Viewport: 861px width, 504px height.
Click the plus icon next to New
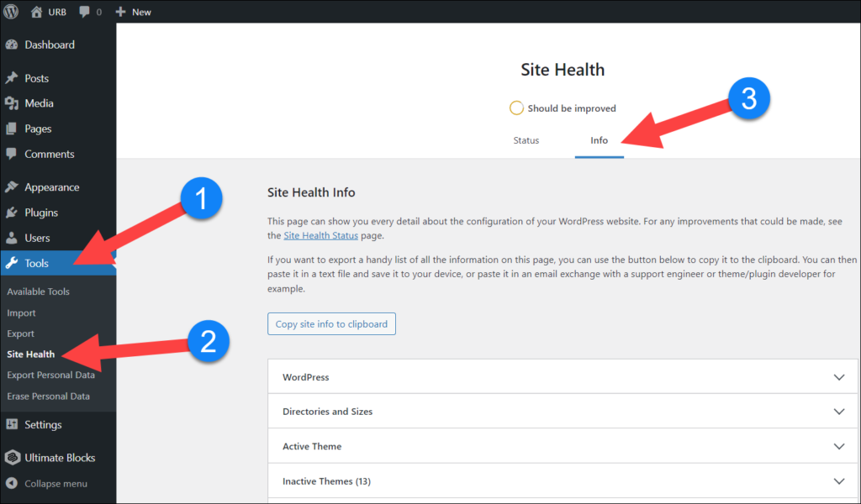point(120,12)
